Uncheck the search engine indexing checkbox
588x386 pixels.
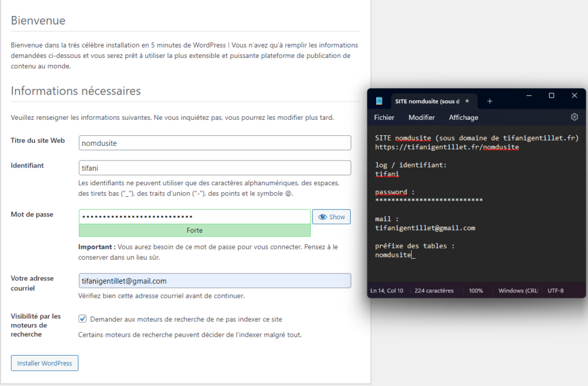click(83, 319)
